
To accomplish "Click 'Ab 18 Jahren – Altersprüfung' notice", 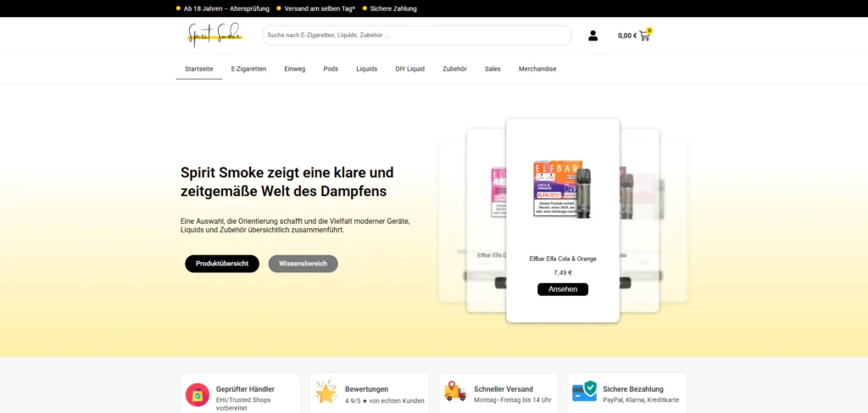I will coord(226,8).
